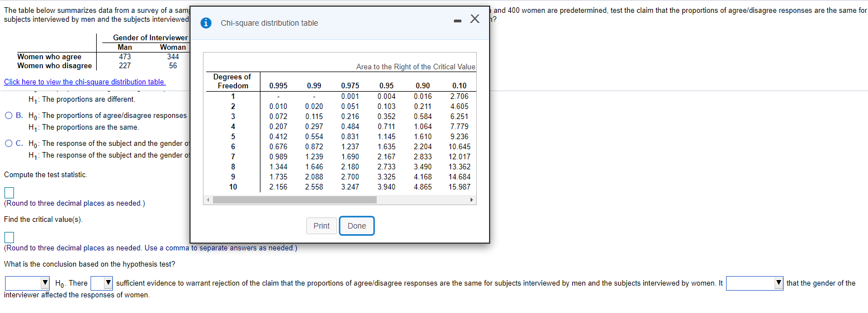Click the 0.975 column header

point(350,86)
